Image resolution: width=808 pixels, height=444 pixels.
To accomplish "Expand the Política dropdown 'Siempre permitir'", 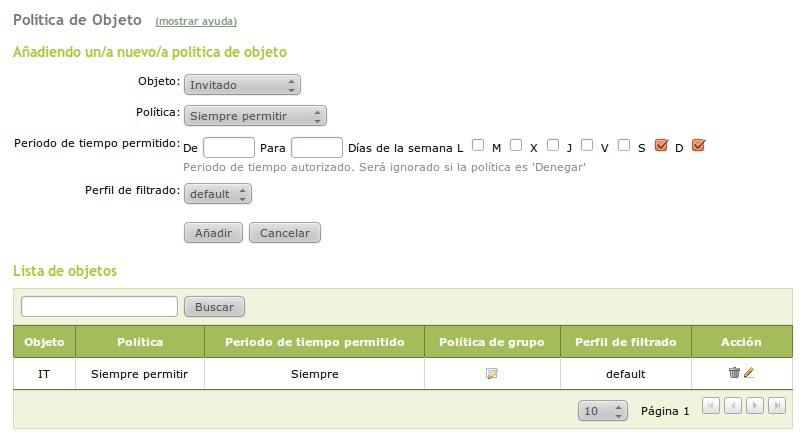I will (255, 116).
